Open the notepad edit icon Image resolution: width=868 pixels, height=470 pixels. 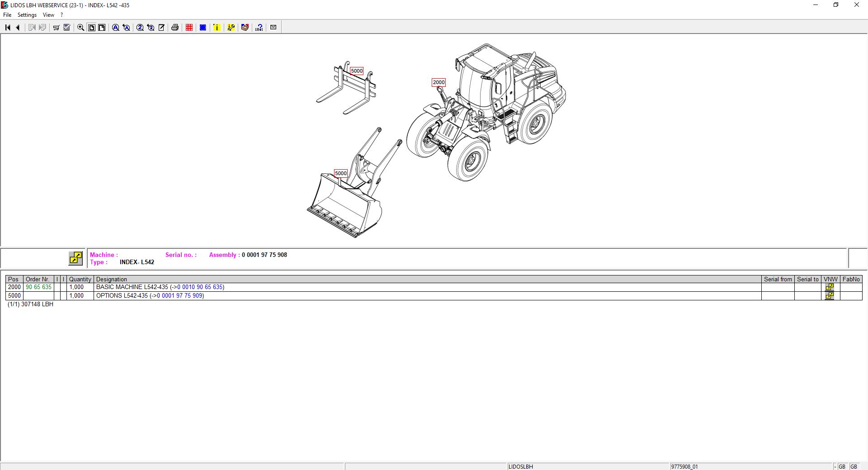pos(161,27)
